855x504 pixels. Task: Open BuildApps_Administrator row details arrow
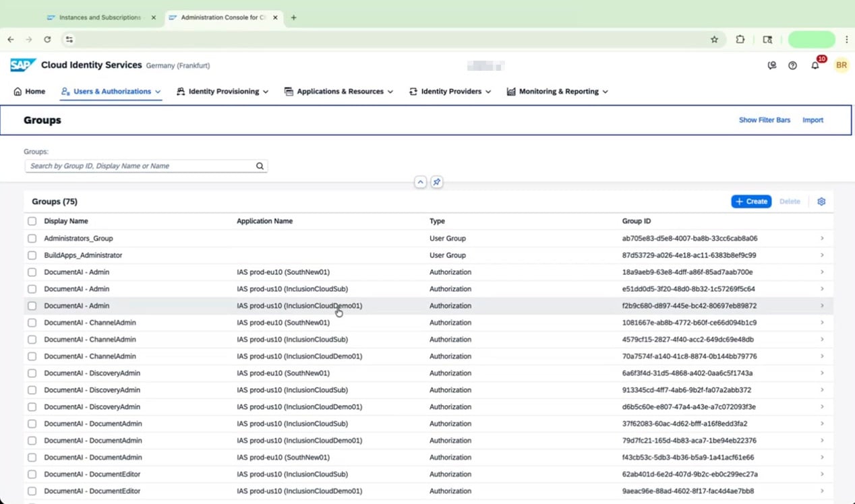(822, 255)
